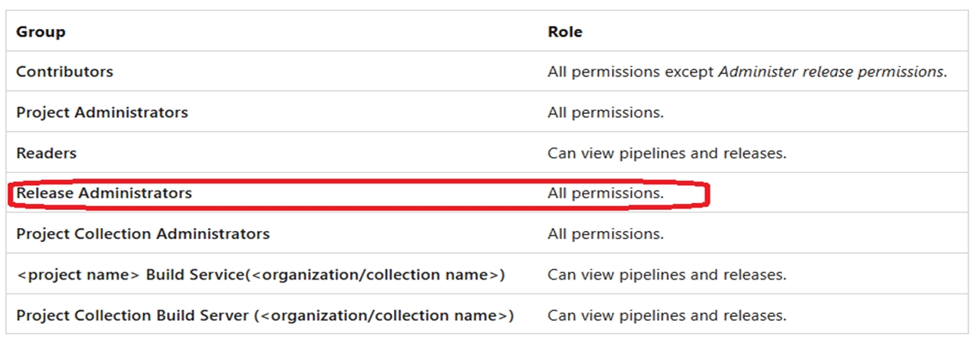Click the Contributors role description text
The image size is (980, 338).
tap(747, 72)
